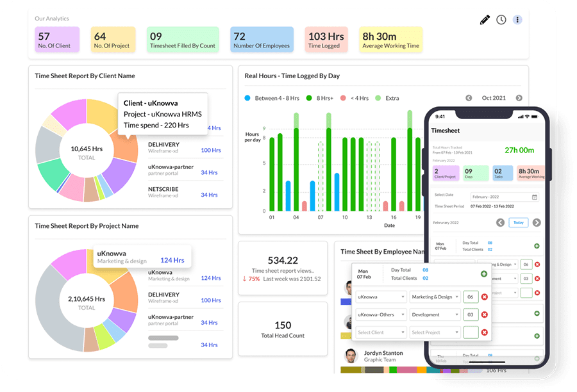
Task: Go to next month after Oct 2021
Action: (x=519, y=98)
